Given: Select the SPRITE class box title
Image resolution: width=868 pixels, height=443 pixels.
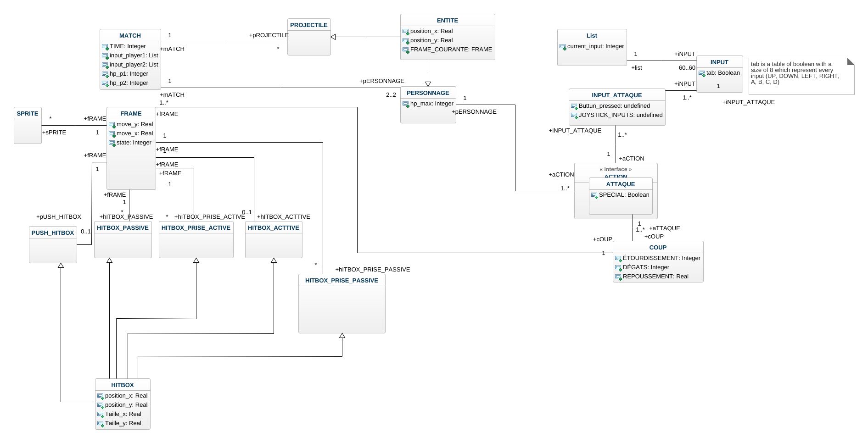Looking at the screenshot, I should (x=28, y=114).
